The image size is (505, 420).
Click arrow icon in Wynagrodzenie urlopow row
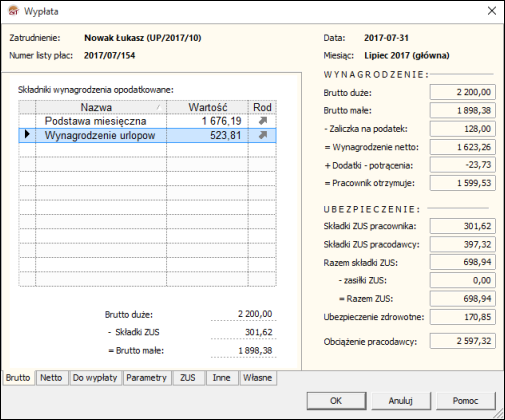(263, 135)
